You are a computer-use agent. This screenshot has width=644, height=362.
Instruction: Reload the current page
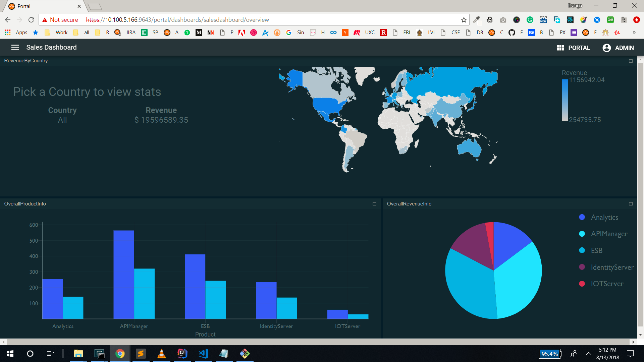(31, 20)
